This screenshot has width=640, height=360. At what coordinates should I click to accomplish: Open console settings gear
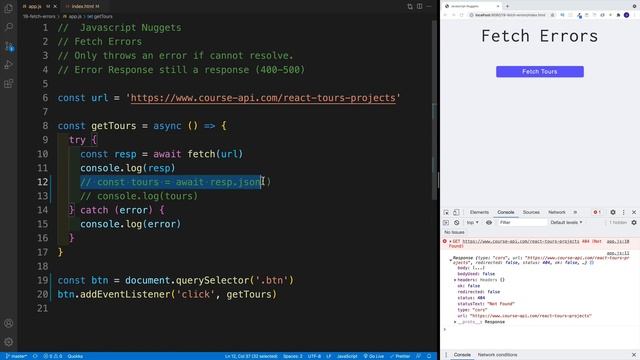click(634, 222)
